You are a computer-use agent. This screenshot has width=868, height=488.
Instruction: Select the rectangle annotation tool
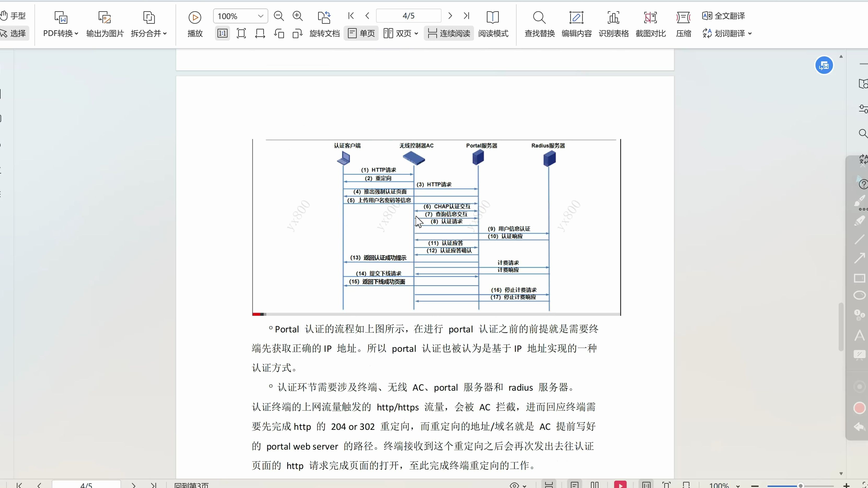[860, 278]
